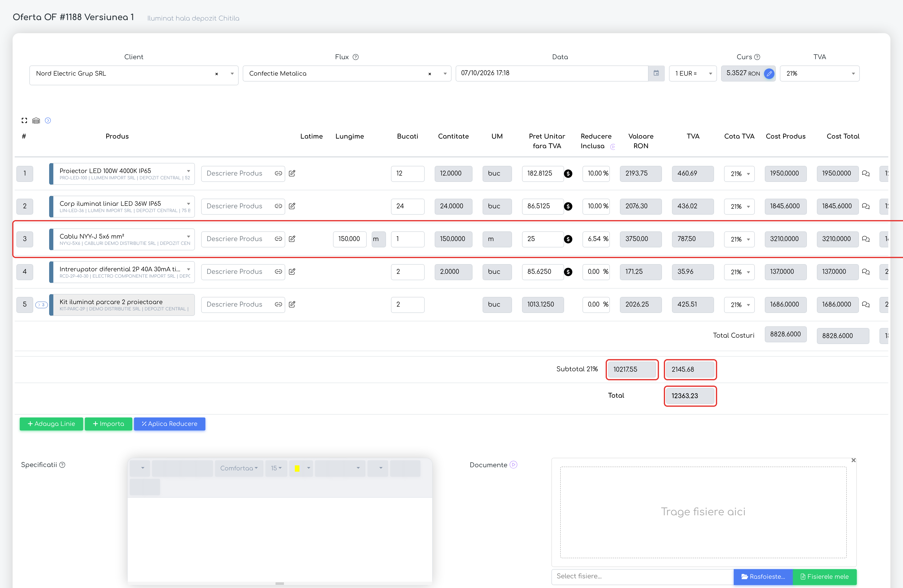
Task: Click Bucati field of Proiector LED row
Action: click(407, 174)
